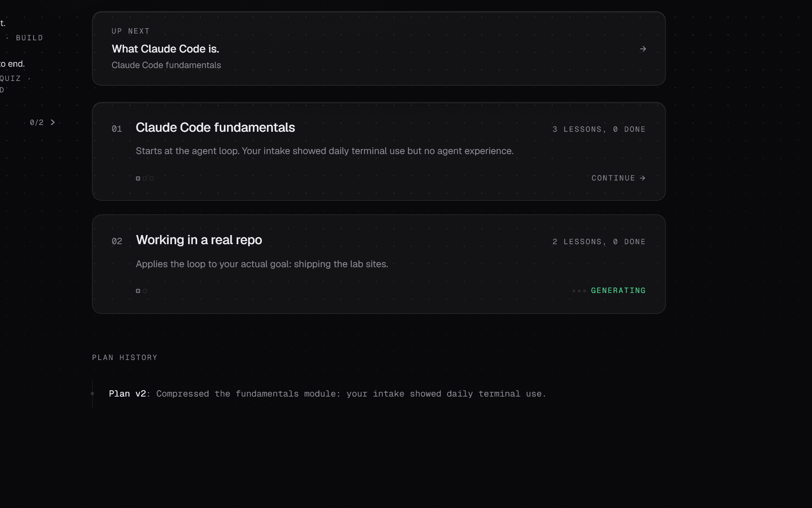Open the "What Claude Code is." lesson title

pyautogui.click(x=165, y=49)
